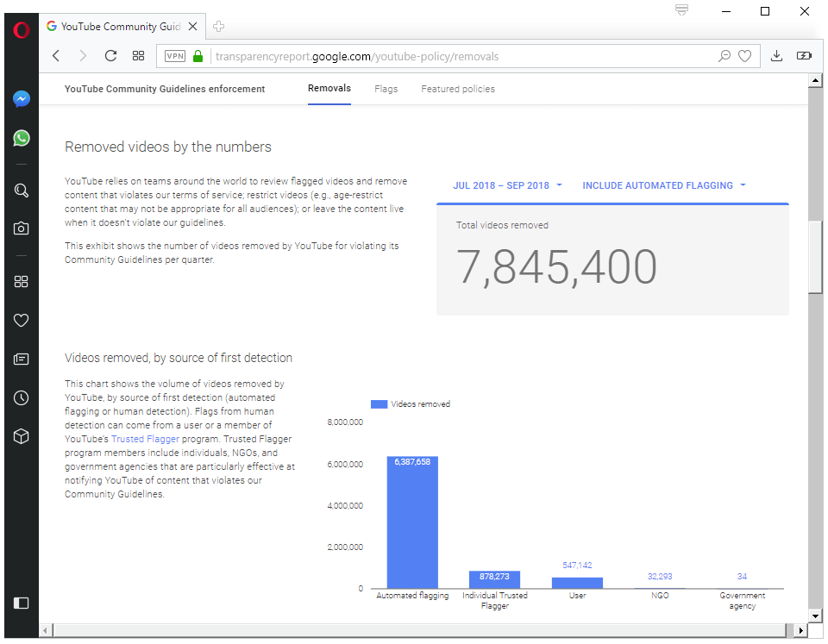828x644 pixels.
Task: Click the vertical scrollbar down arrow
Action: [815, 616]
